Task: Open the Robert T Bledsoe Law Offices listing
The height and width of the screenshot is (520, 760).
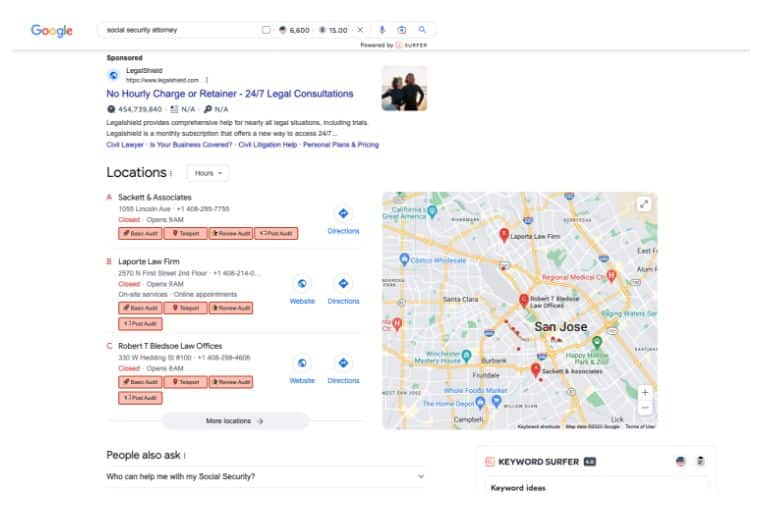Action: click(x=170, y=346)
